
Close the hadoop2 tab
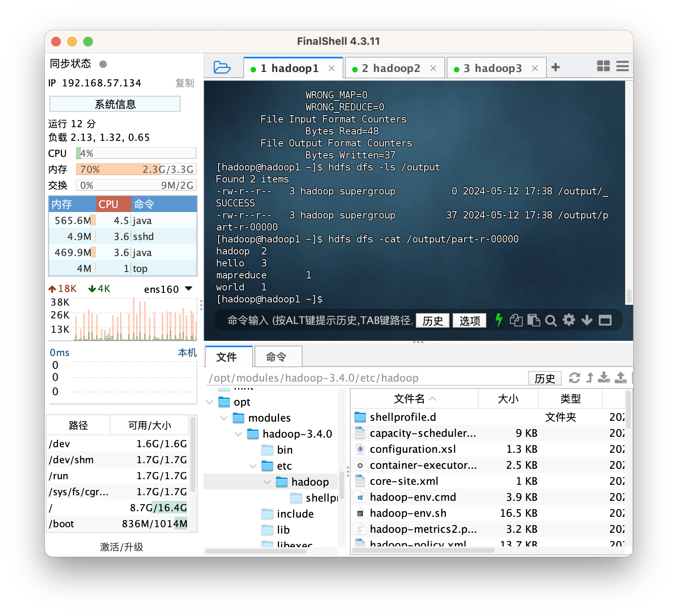coord(433,68)
